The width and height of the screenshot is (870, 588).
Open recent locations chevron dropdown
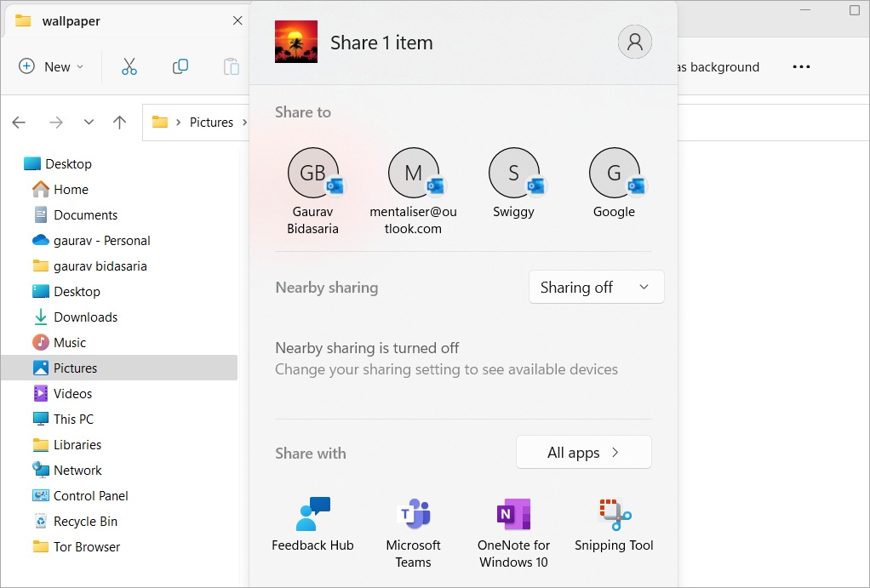(x=89, y=122)
